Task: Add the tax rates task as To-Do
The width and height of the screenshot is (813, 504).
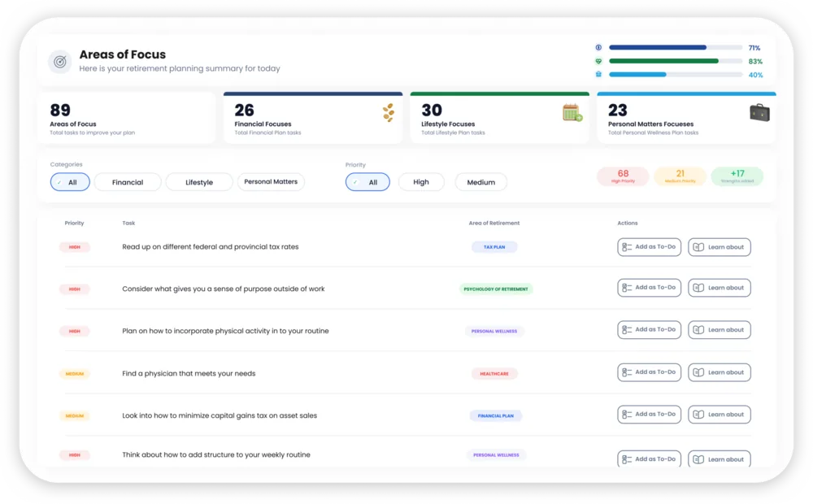Action: click(x=649, y=247)
